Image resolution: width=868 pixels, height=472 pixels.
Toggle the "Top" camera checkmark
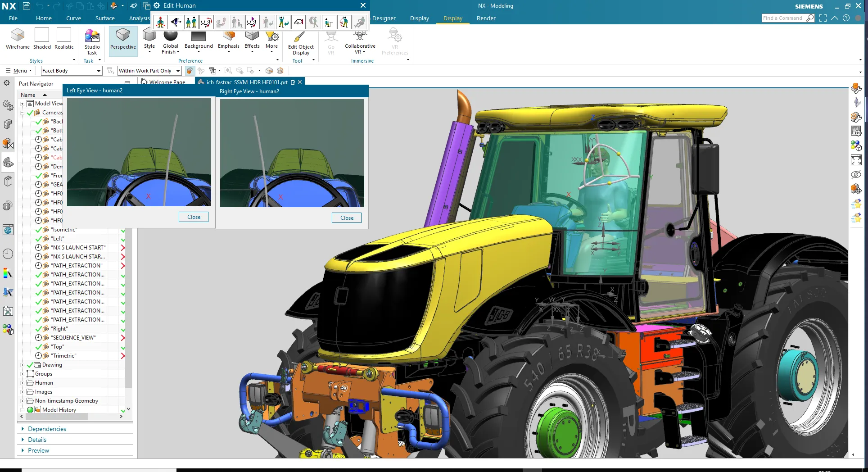pyautogui.click(x=39, y=347)
